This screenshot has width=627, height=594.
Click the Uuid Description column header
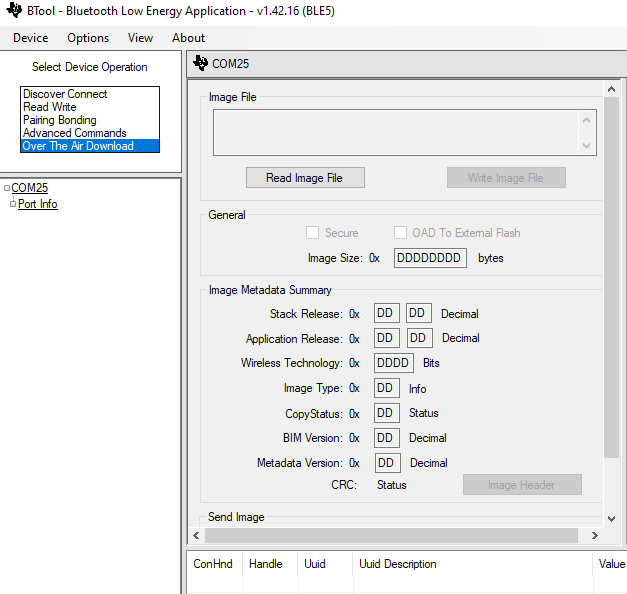point(473,564)
